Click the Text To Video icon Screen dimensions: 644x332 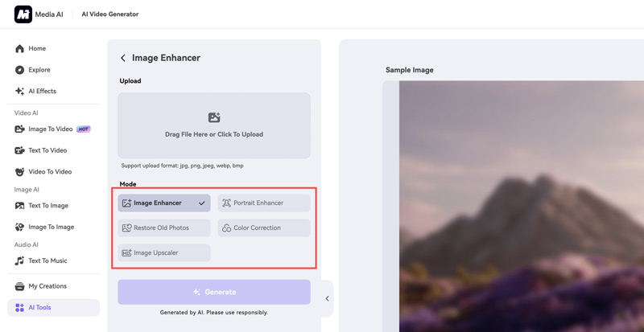19,150
